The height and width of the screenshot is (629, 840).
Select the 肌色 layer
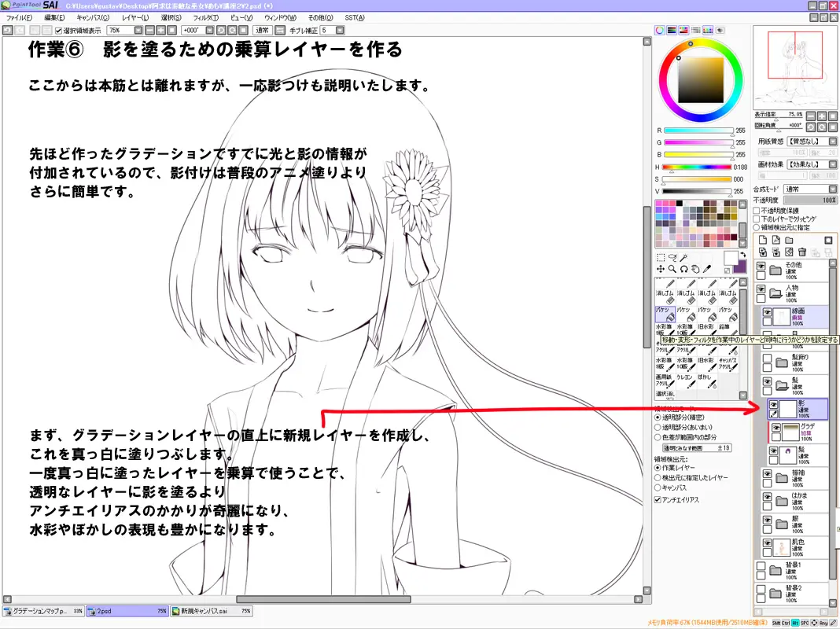pyautogui.click(x=795, y=548)
